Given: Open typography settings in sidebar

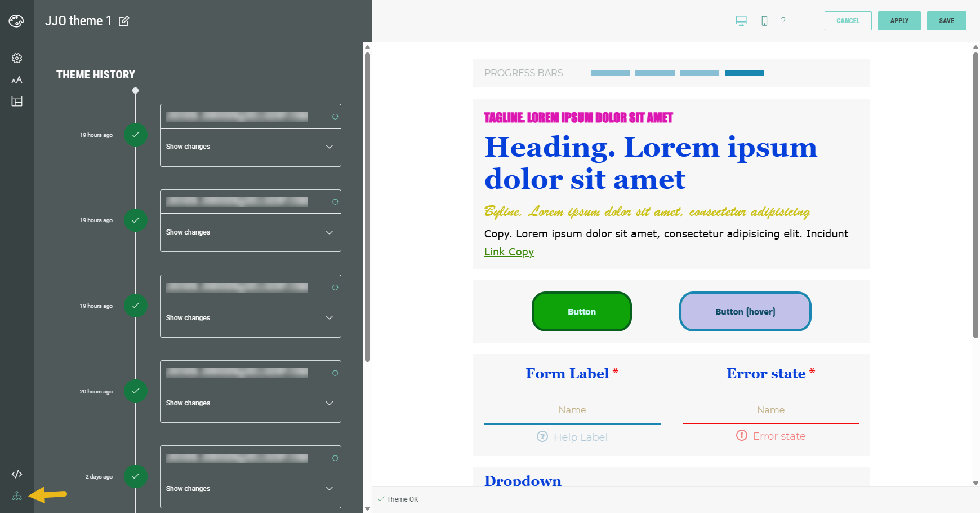Looking at the screenshot, I should click(x=17, y=80).
